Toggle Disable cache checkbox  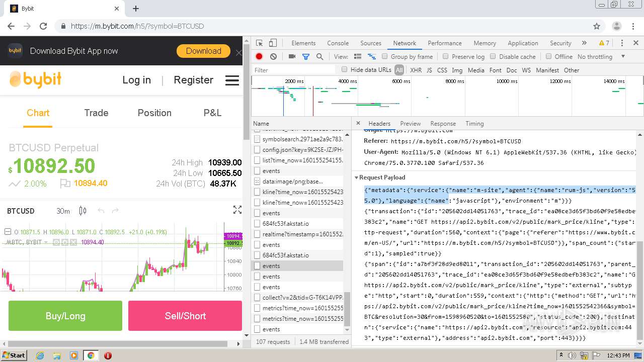pyautogui.click(x=493, y=57)
